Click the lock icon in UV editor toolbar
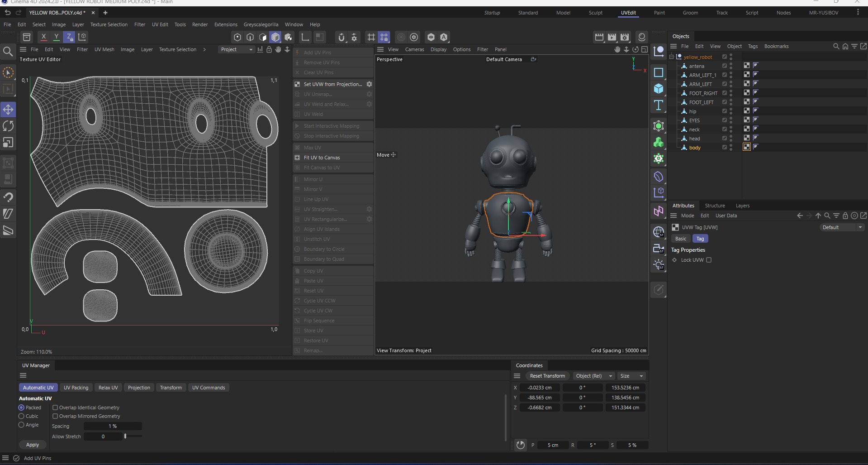 [x=269, y=49]
